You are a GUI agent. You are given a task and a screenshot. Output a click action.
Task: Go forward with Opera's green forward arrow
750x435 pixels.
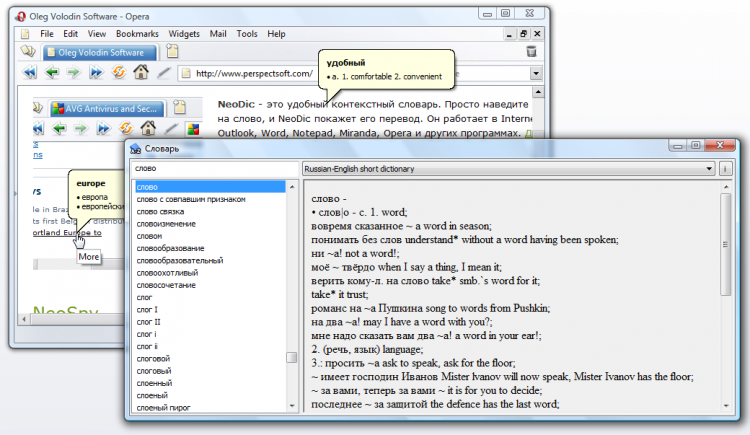click(x=73, y=73)
